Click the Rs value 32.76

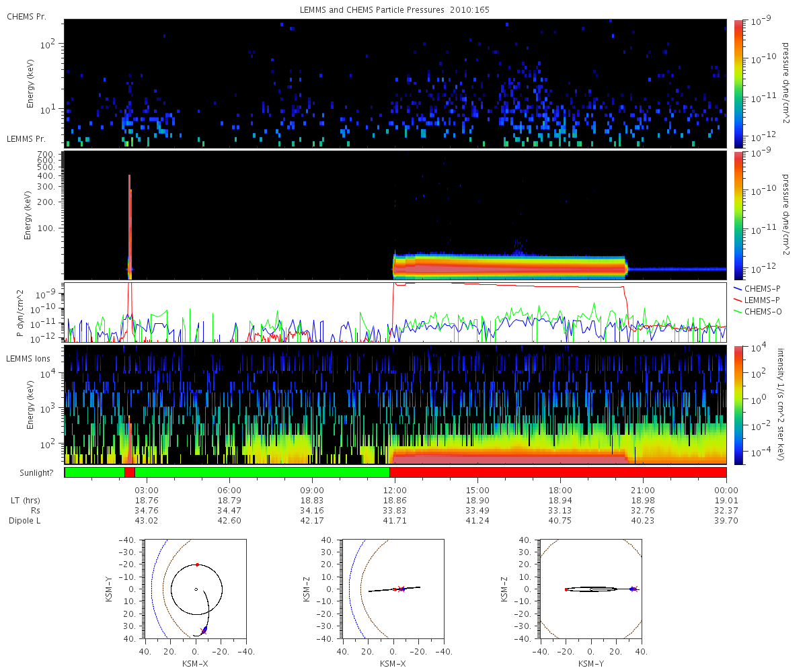tap(643, 511)
